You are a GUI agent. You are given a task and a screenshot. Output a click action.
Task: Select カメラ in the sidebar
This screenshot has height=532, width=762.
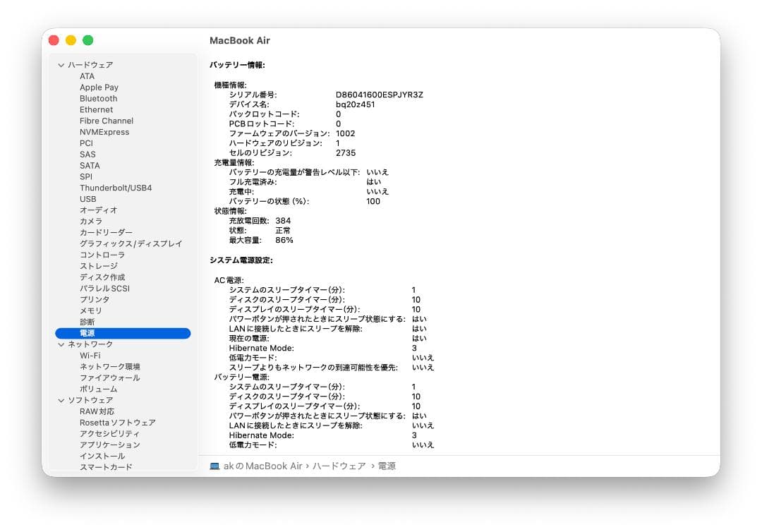click(x=91, y=221)
